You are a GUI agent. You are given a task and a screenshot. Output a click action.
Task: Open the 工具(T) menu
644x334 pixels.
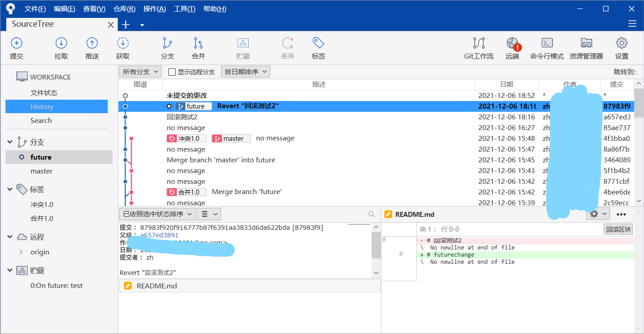[184, 9]
